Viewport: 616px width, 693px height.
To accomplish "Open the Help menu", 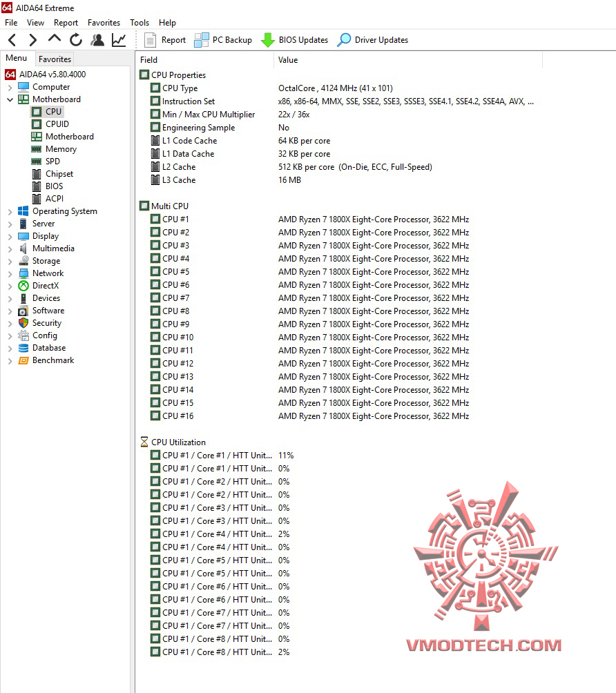I will point(167,23).
